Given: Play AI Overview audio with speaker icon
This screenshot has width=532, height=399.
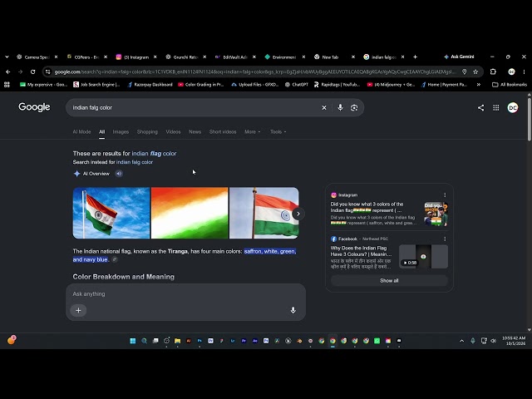Looking at the screenshot, I should [x=119, y=174].
